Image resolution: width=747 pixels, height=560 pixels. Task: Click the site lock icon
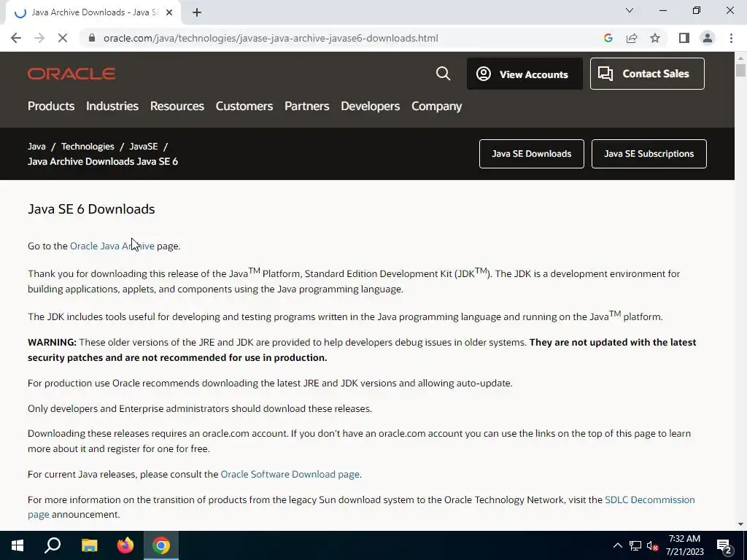[x=92, y=38]
